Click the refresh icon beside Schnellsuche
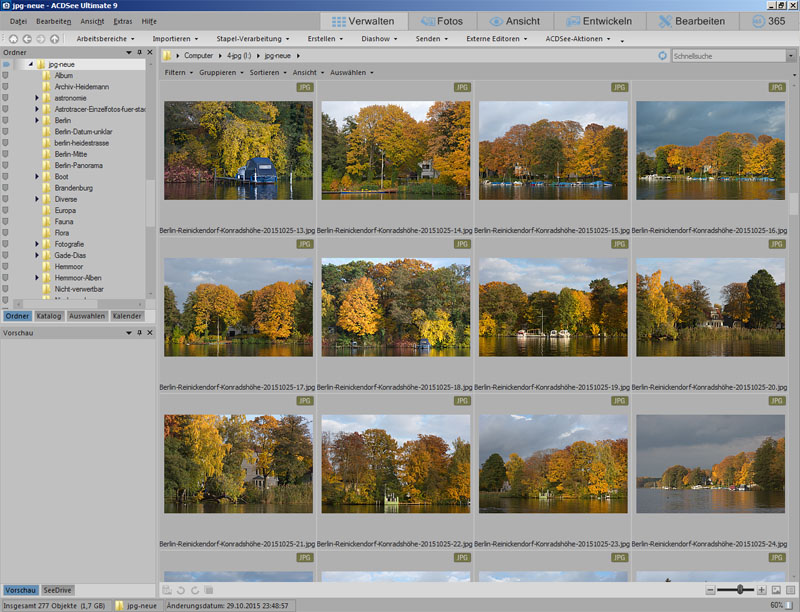Image resolution: width=800 pixels, height=612 pixels. (662, 56)
